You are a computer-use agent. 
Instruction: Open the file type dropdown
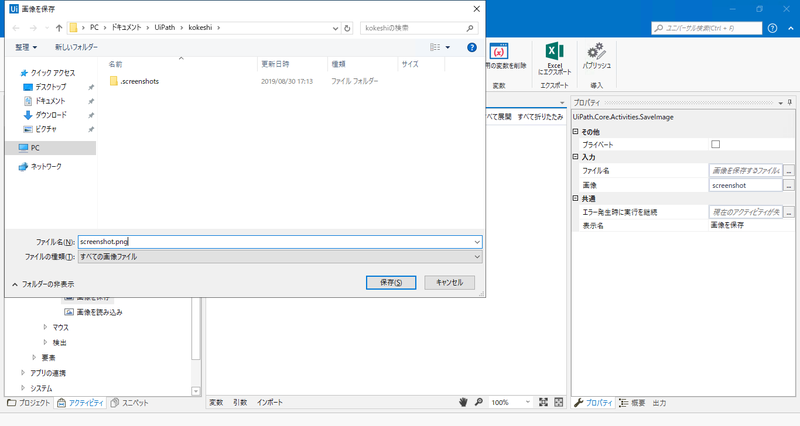pyautogui.click(x=477, y=257)
